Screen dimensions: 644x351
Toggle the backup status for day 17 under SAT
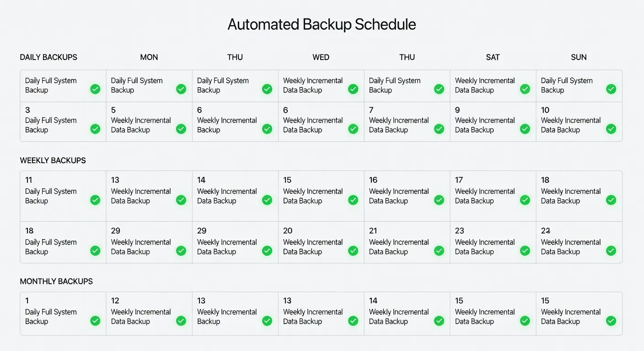525,200
